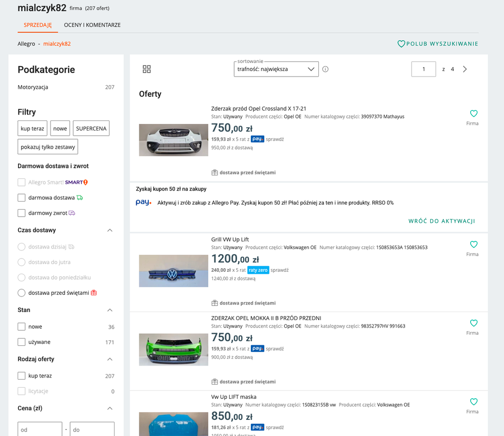The width and height of the screenshot is (504, 436).
Task: Click the minimum price 'od' field
Action: pyautogui.click(x=40, y=429)
